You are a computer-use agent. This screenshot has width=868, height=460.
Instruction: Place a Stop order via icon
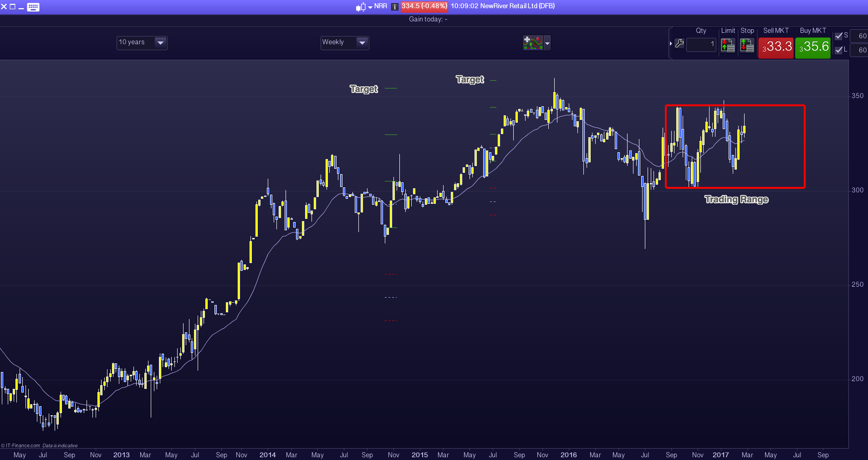pyautogui.click(x=747, y=45)
